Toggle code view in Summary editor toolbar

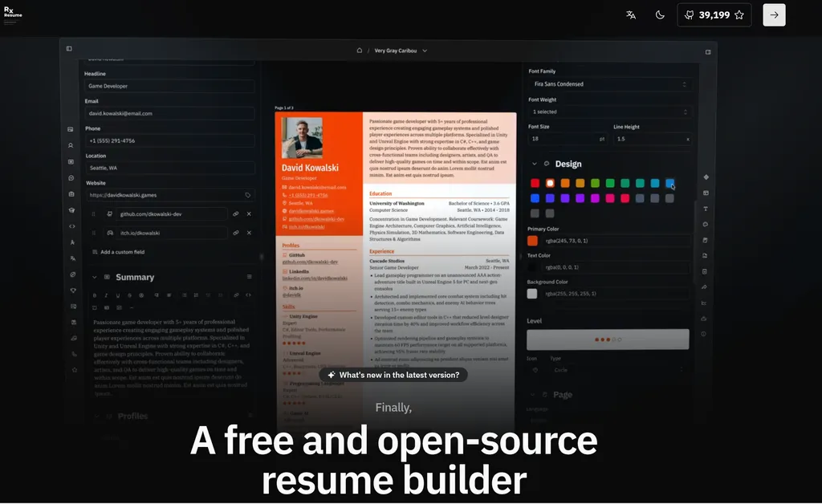click(249, 295)
